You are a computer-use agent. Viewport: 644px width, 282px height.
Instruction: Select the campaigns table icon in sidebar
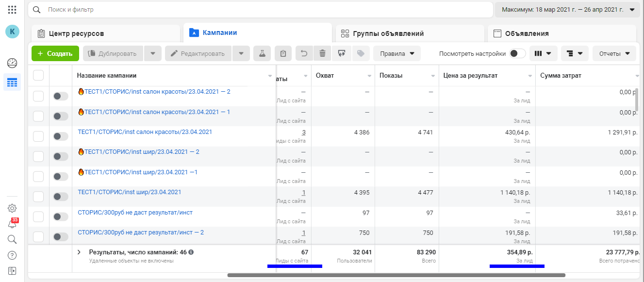coord(12,83)
